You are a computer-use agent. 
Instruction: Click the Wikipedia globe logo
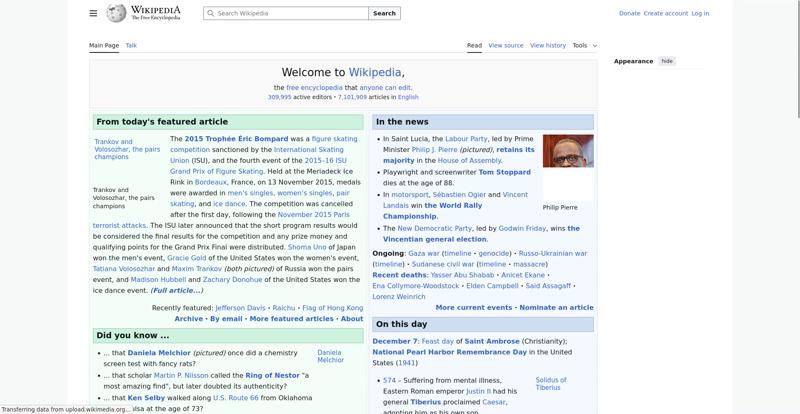117,13
